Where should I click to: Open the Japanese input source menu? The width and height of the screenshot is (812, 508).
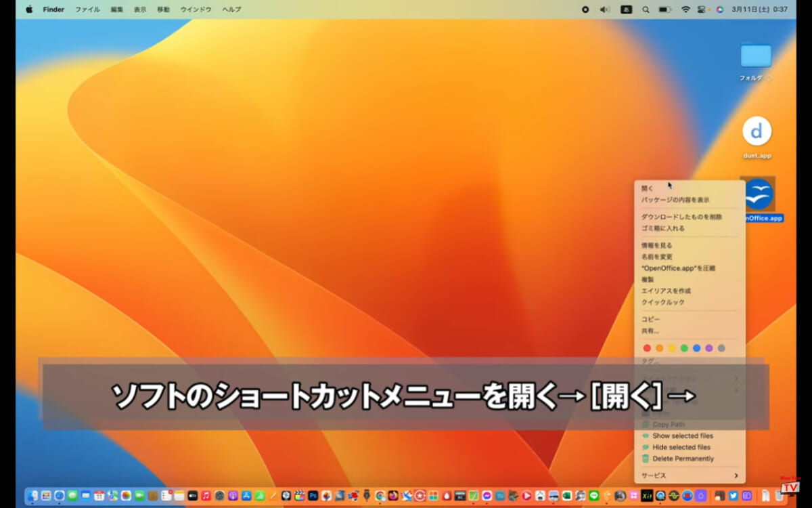click(626, 9)
